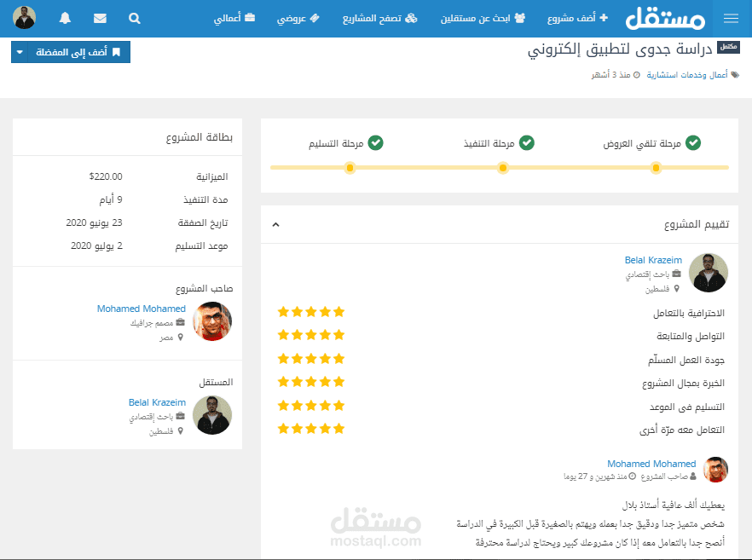The height and width of the screenshot is (560, 752).
Task: Open أعمالي menu item
Action: [234, 18]
